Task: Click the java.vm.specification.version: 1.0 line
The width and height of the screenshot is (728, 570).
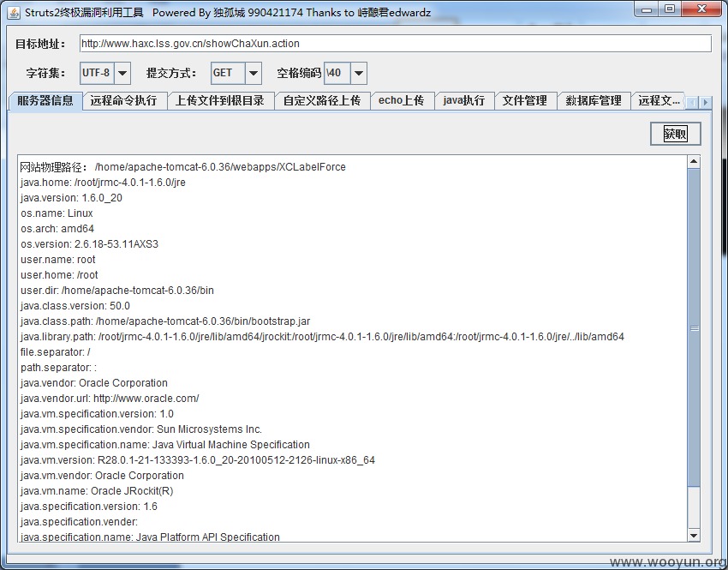Action: pyautogui.click(x=97, y=413)
